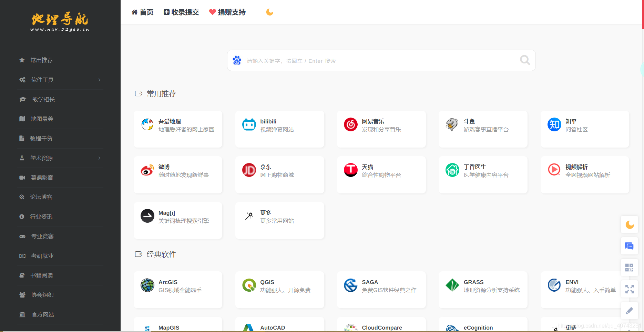
Task: Click the 斗鱼 shark icon
Action: click(452, 124)
